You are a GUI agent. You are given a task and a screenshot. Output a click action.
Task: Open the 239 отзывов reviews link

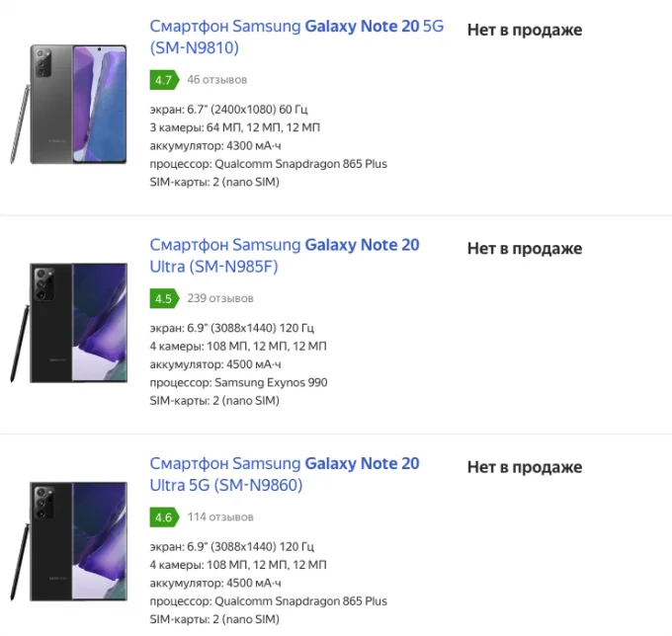pyautogui.click(x=220, y=298)
